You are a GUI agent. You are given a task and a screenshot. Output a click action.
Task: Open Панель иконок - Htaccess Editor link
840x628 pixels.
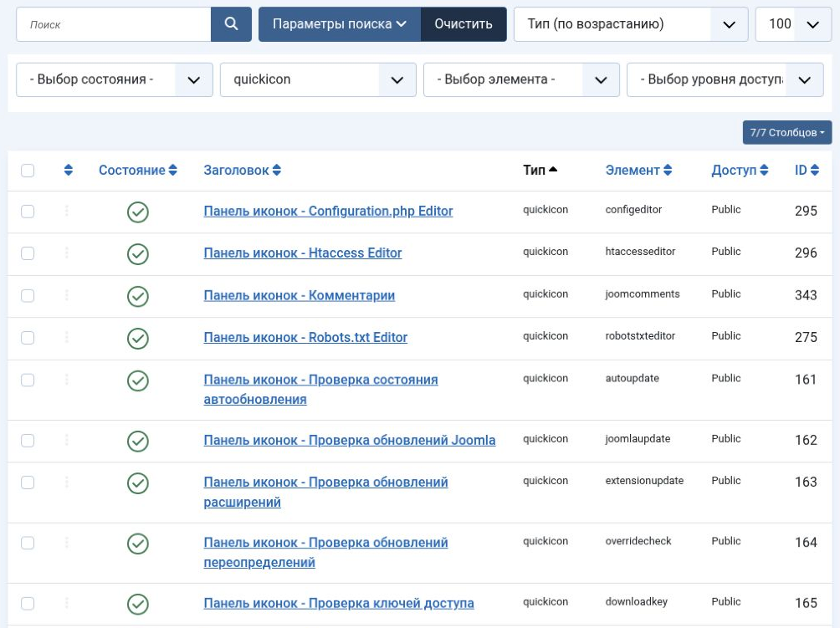(303, 253)
